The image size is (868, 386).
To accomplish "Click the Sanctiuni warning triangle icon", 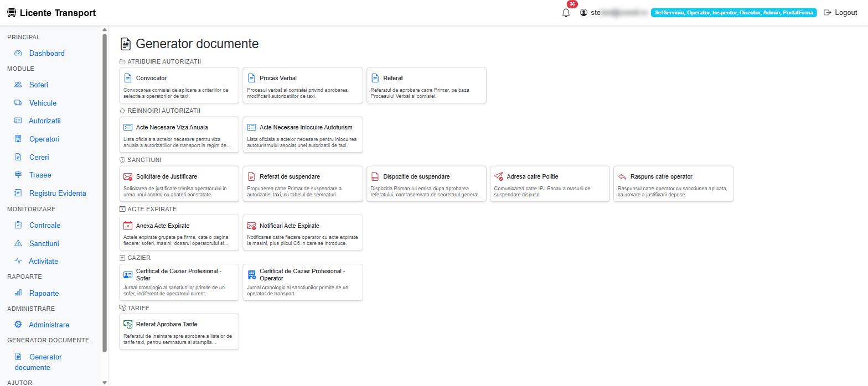I will click(18, 243).
